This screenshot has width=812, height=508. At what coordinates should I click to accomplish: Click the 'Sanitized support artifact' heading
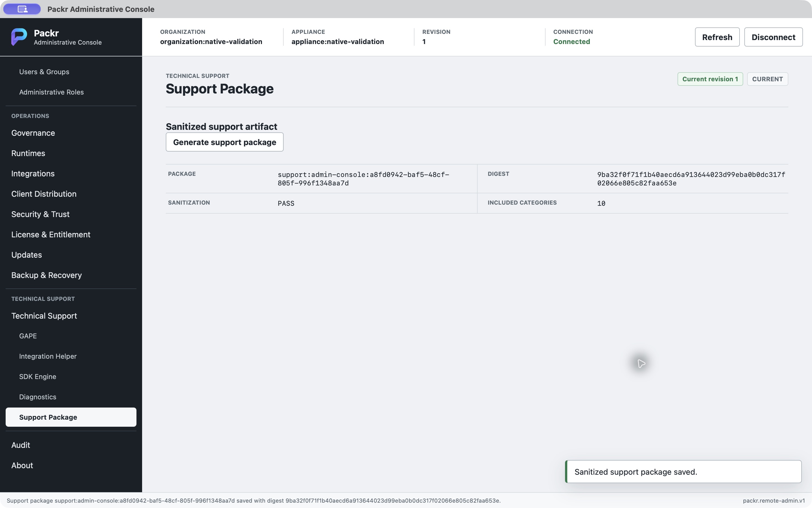221,127
